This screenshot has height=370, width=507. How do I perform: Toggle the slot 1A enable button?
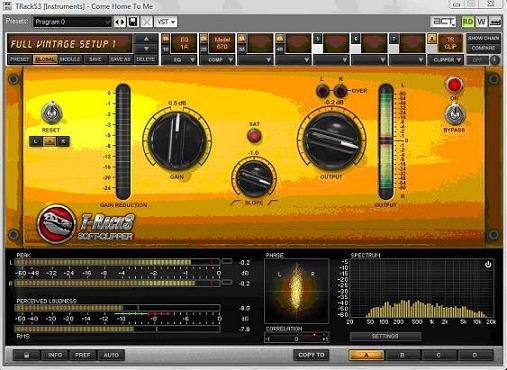click(x=166, y=39)
